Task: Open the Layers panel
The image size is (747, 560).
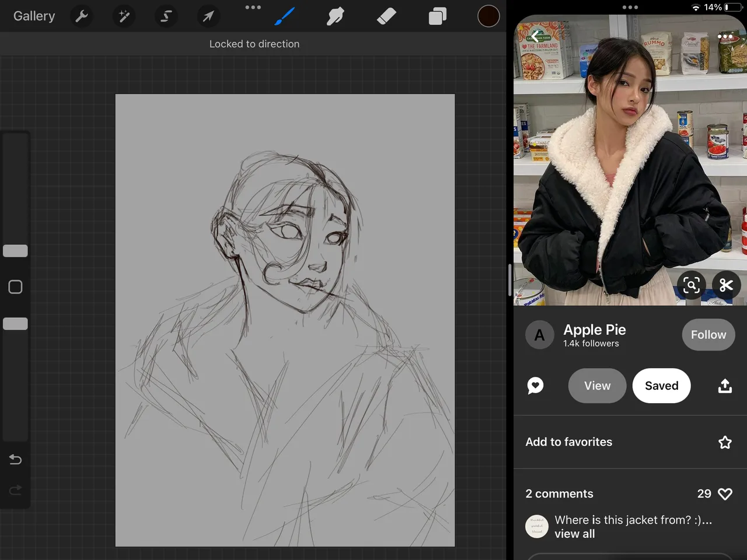Action: [437, 16]
